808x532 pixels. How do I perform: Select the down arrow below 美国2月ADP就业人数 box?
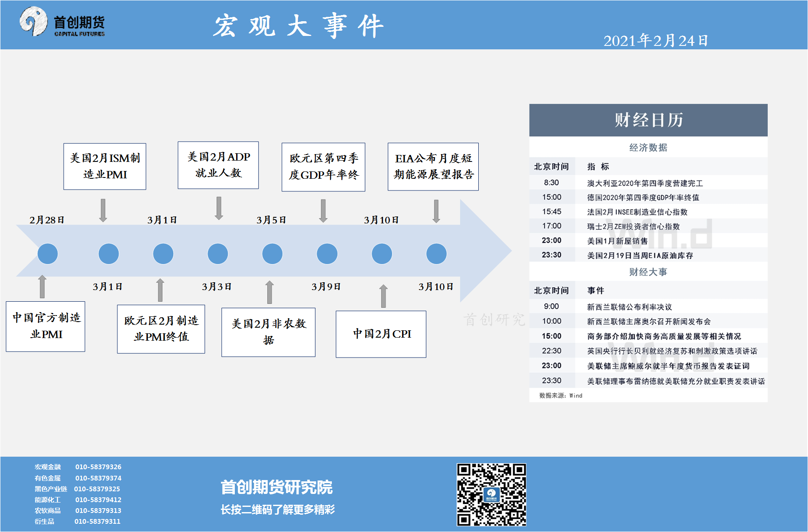(x=219, y=208)
